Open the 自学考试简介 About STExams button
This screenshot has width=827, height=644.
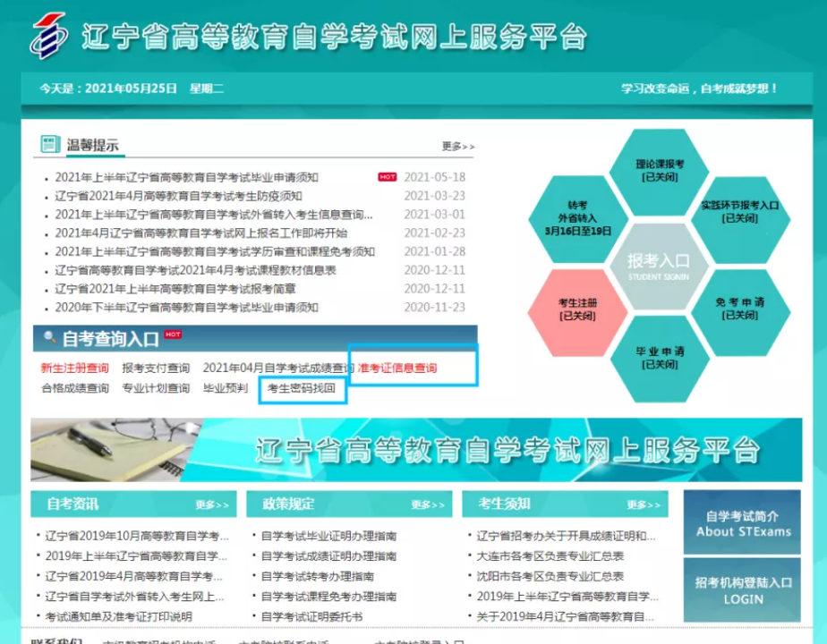(x=742, y=522)
